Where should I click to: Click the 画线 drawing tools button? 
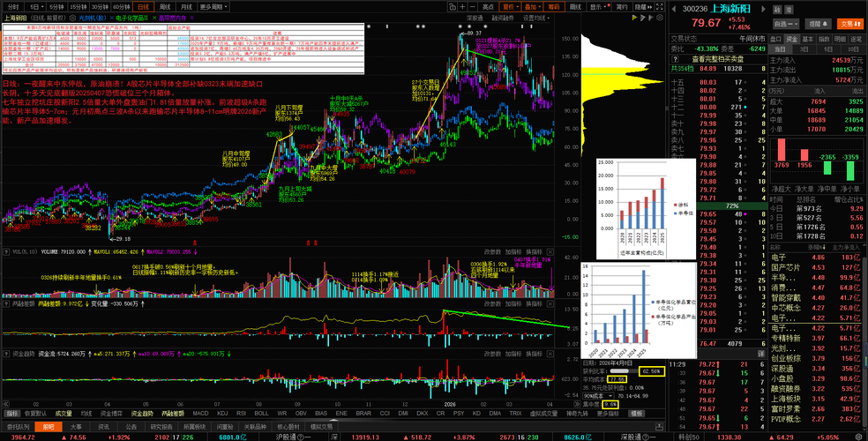[576, 7]
